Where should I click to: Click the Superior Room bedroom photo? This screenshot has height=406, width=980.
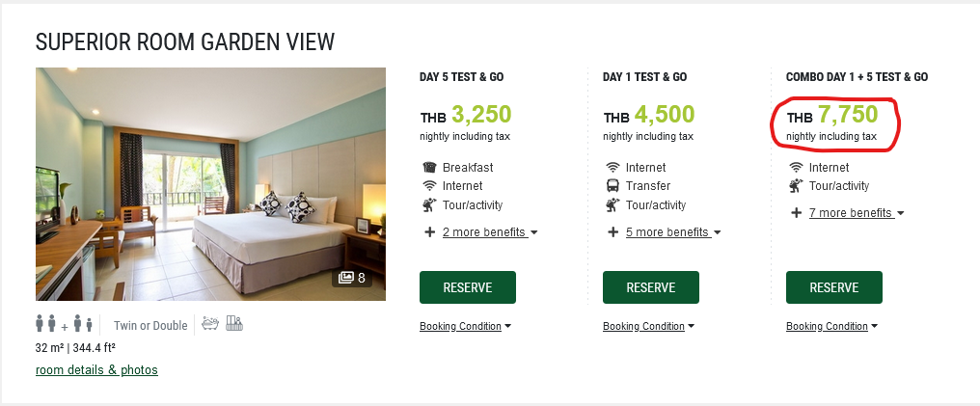[210, 183]
